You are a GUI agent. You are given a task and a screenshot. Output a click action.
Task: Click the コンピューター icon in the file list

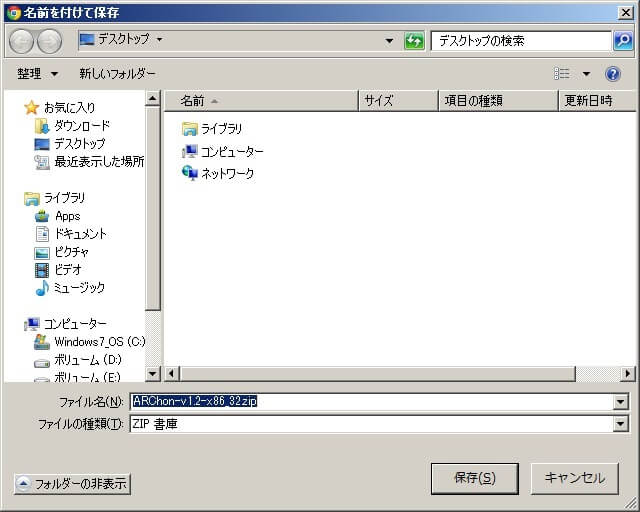[189, 151]
